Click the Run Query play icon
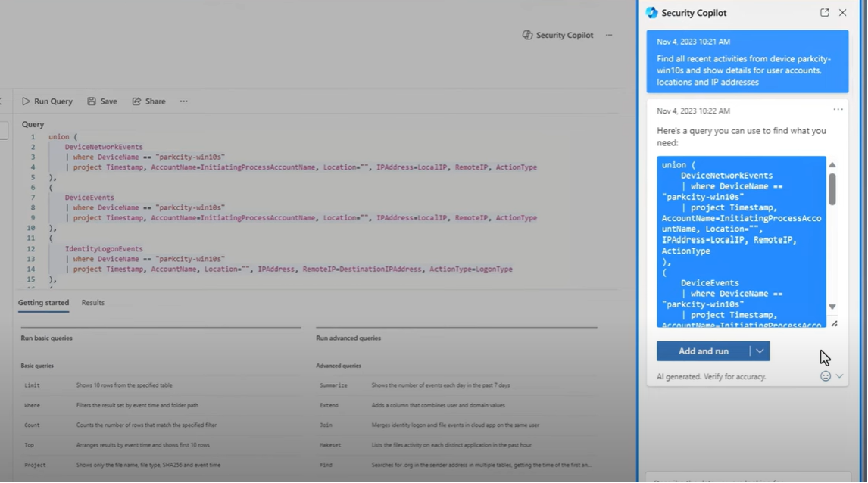Screen dimensions: 868x483 coord(27,101)
